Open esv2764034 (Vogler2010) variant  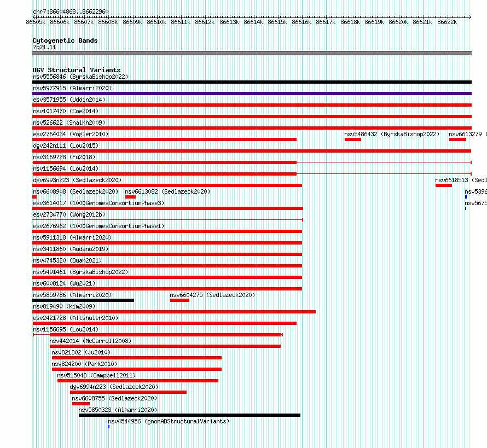pos(71,134)
